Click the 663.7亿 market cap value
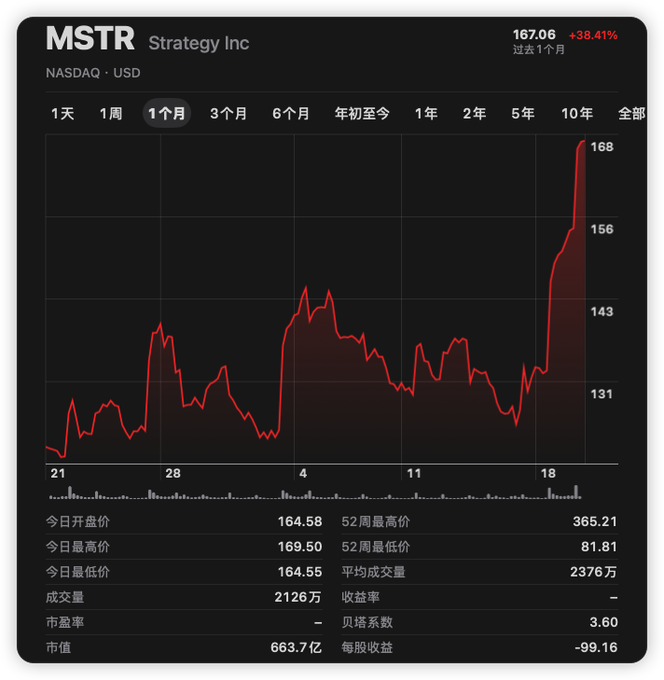664x680 pixels. [296, 647]
